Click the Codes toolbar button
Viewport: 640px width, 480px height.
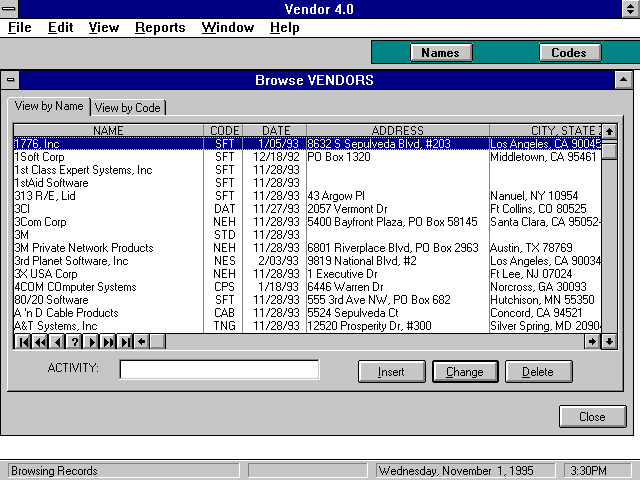(569, 53)
